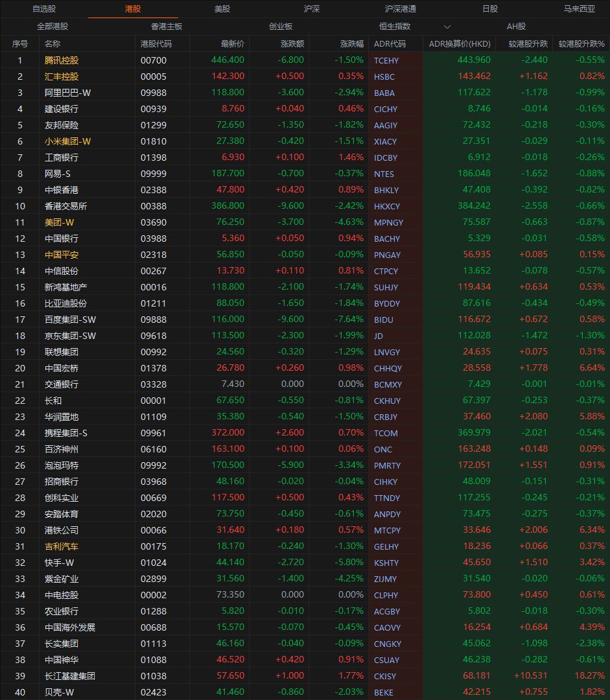Open the 联想集团 stock row

[x=305, y=352]
